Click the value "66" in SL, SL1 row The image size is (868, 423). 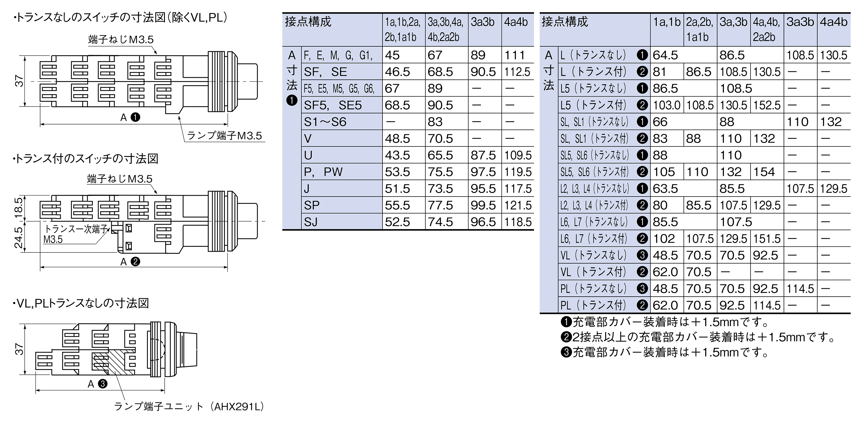(660, 121)
